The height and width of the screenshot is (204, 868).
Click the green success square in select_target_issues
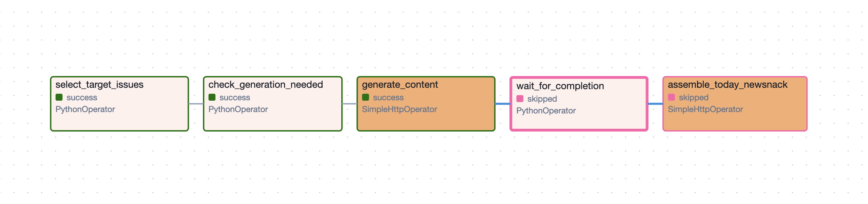[x=59, y=97]
